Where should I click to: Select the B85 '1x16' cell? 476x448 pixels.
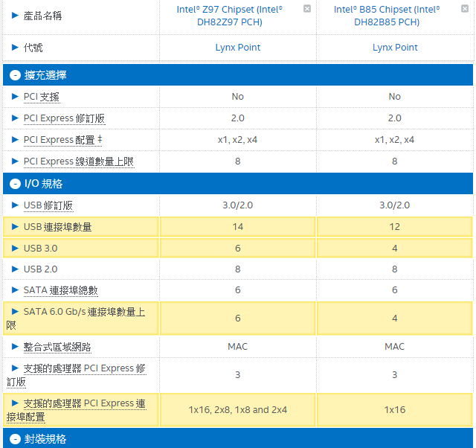pyautogui.click(x=395, y=410)
